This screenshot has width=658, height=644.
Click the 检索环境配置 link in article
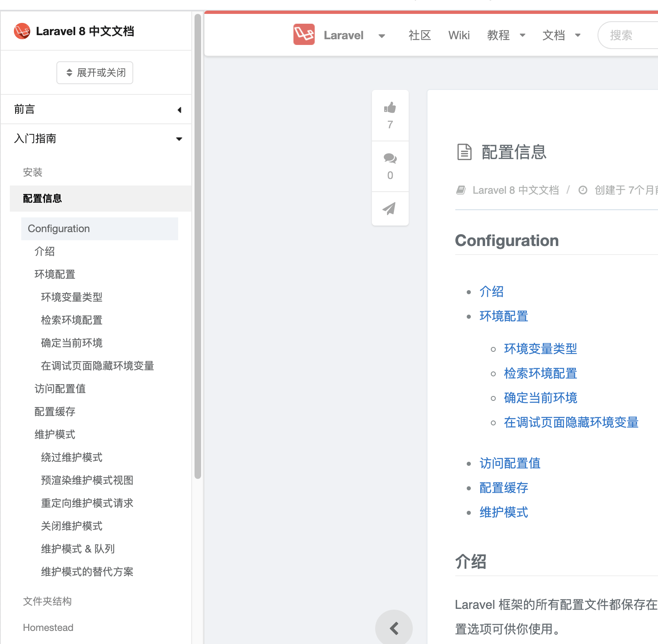click(541, 373)
